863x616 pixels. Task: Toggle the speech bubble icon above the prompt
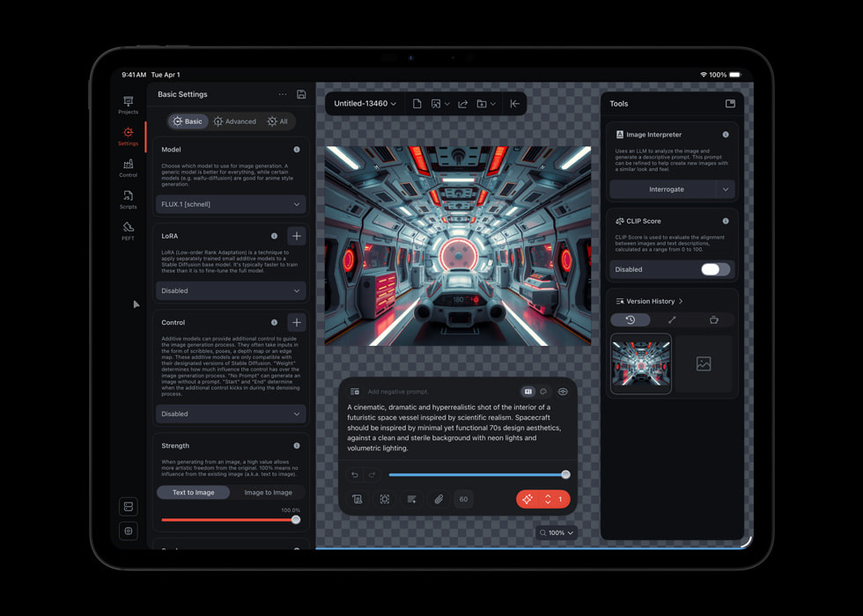[542, 392]
